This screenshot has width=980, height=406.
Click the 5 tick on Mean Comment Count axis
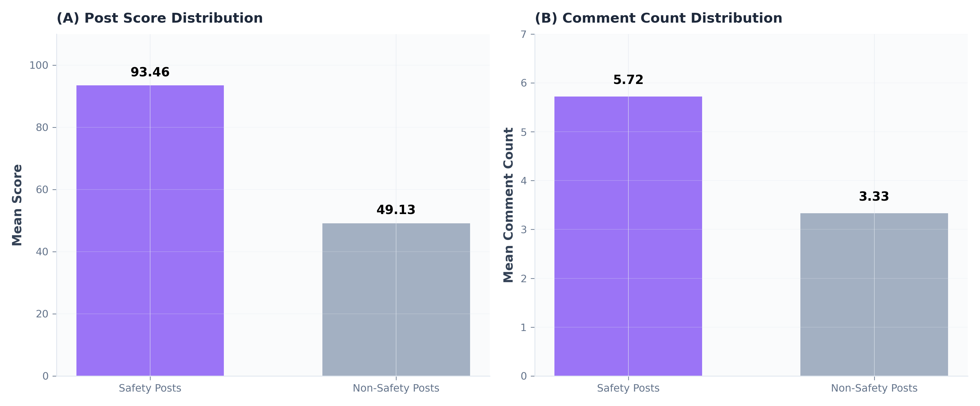pyautogui.click(x=524, y=132)
